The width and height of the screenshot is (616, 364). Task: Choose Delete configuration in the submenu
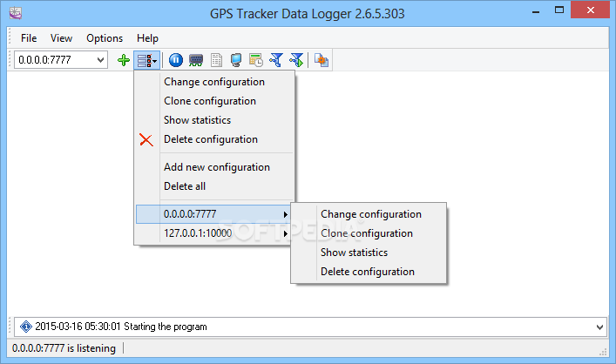click(369, 272)
